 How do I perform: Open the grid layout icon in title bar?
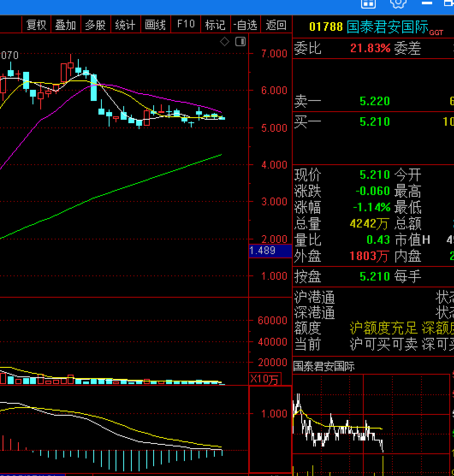coord(368,4)
